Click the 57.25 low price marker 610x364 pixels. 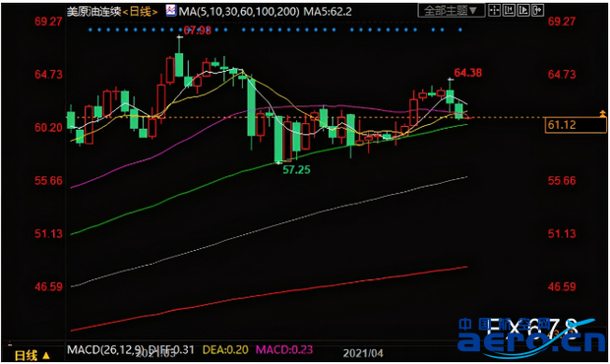[x=296, y=169]
